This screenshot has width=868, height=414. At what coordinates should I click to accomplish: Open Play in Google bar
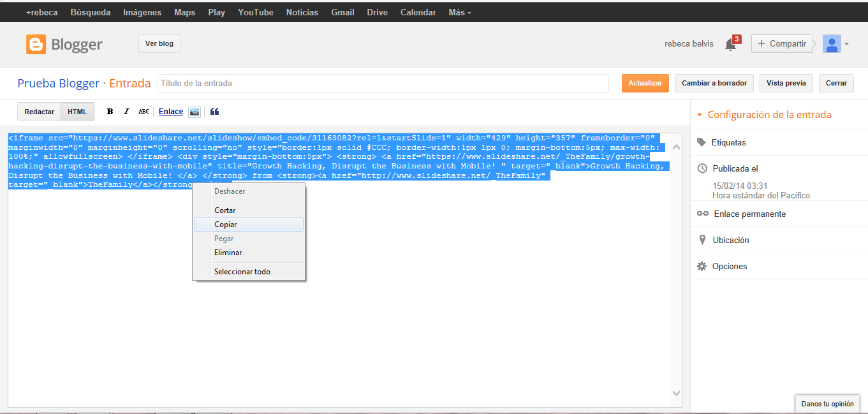coord(217,12)
